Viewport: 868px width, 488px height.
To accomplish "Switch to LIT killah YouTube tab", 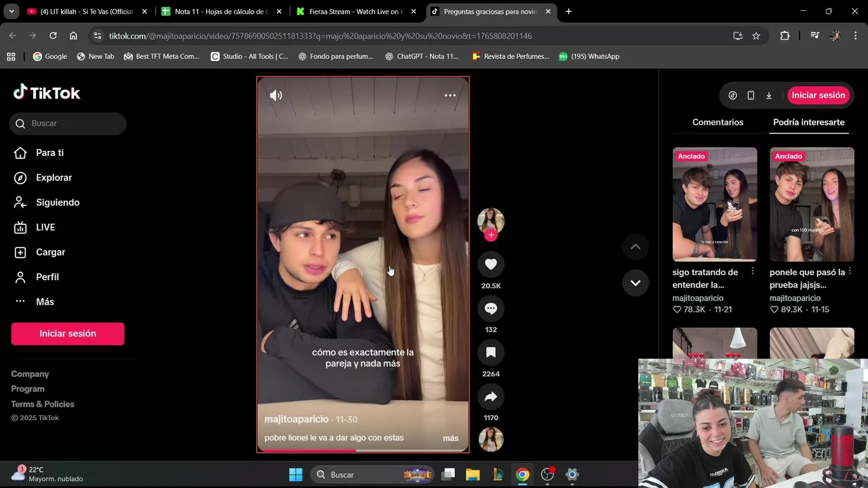I will pyautogui.click(x=85, y=12).
